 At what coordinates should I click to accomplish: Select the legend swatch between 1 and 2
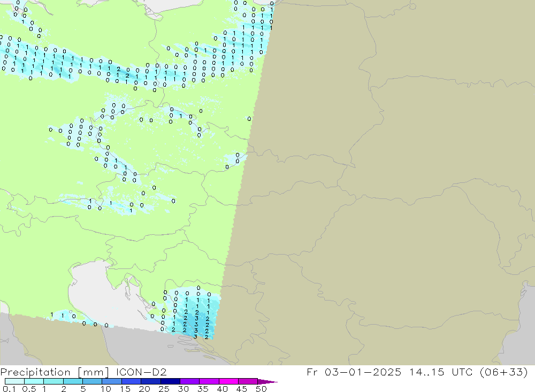(x=53, y=381)
